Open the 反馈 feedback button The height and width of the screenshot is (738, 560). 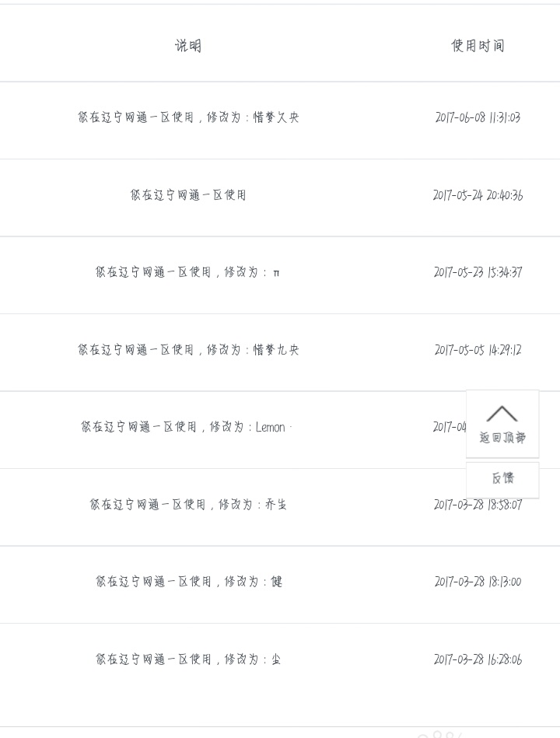[502, 479]
